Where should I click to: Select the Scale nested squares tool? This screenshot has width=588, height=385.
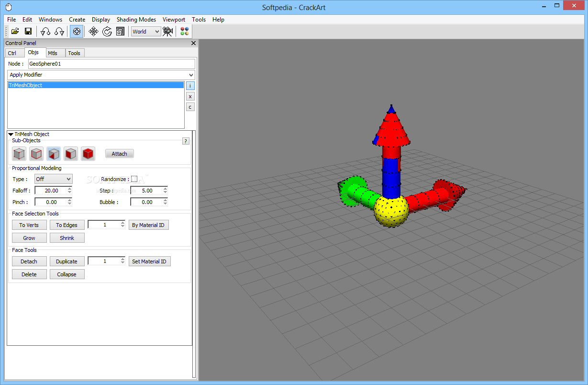120,32
